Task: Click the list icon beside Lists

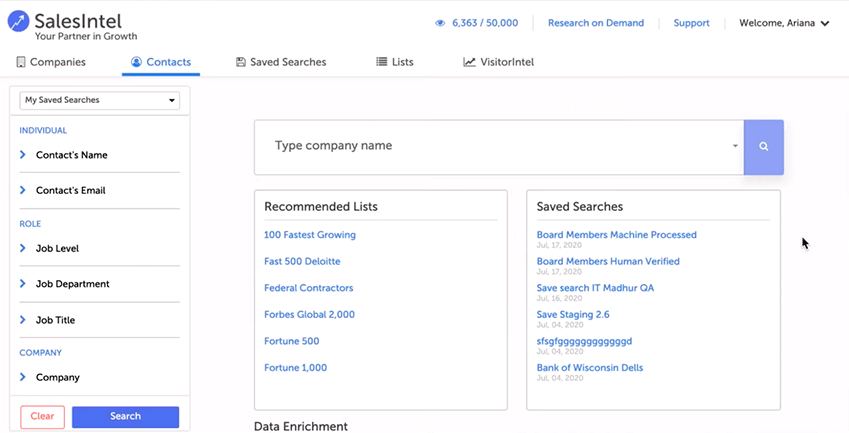Action: tap(382, 62)
